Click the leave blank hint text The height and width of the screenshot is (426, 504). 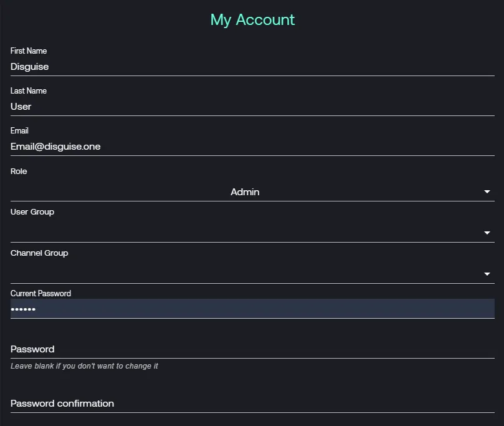[83, 365]
